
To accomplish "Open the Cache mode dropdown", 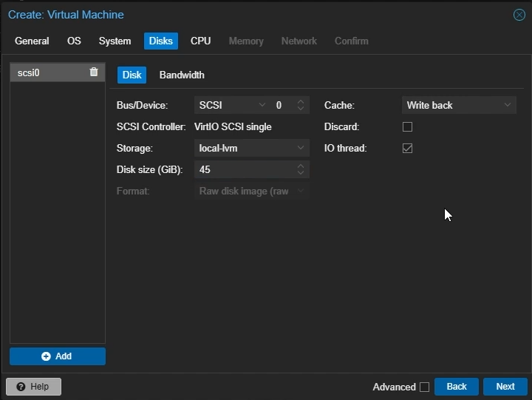I will tap(458, 106).
